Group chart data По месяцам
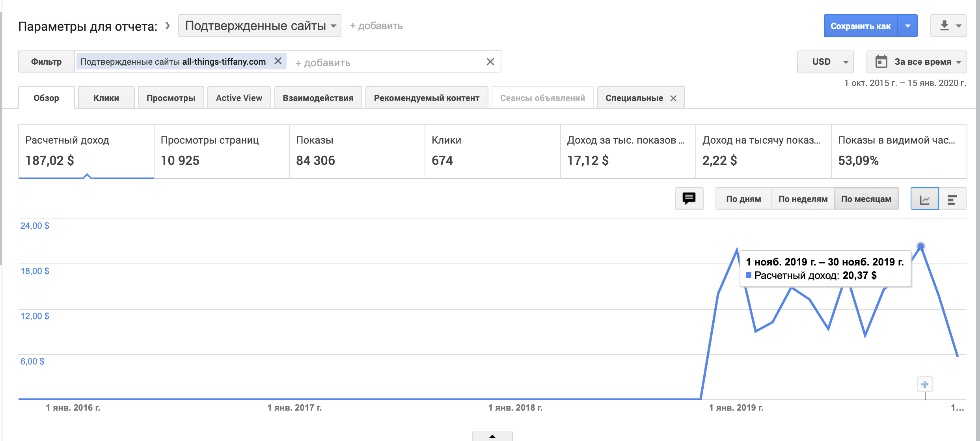980x441 pixels. (866, 199)
